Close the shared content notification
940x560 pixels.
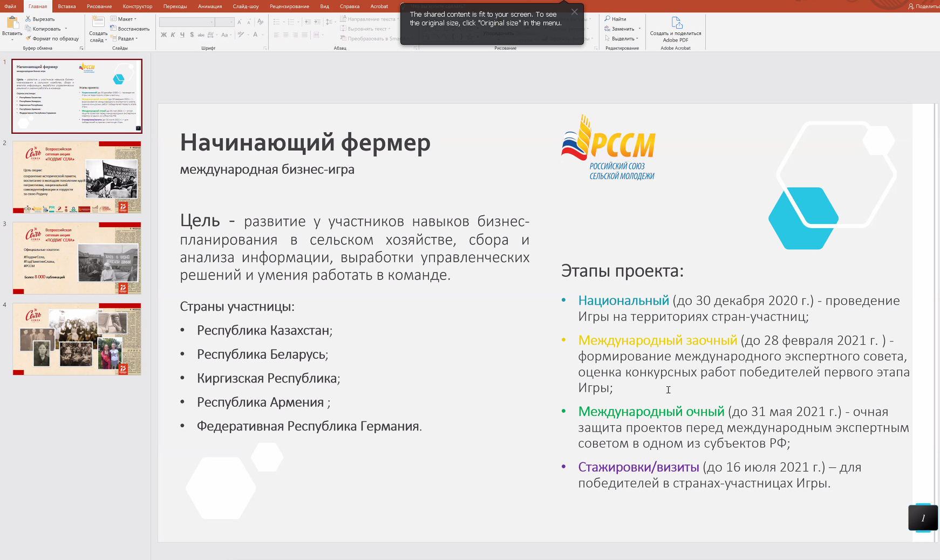[574, 12]
